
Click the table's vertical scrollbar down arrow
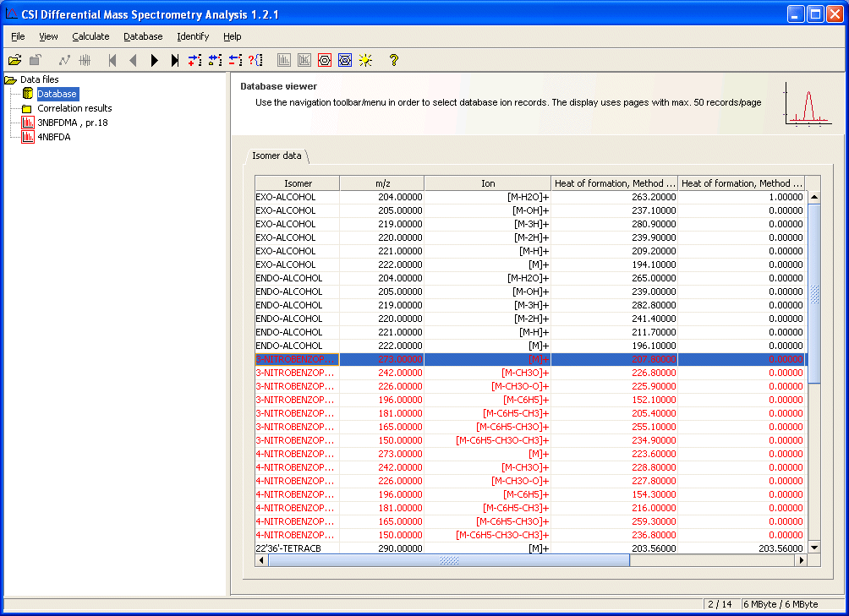(814, 548)
